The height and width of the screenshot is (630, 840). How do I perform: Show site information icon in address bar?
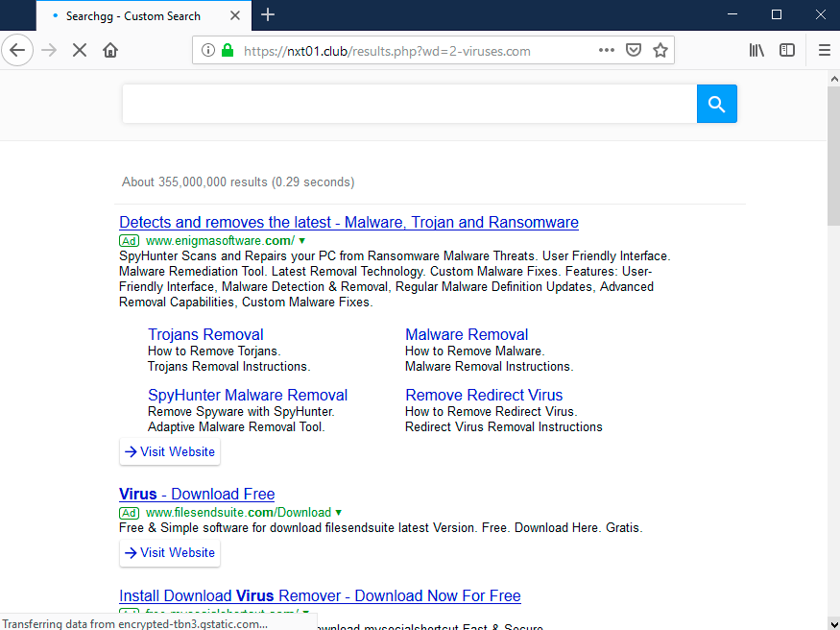[208, 50]
